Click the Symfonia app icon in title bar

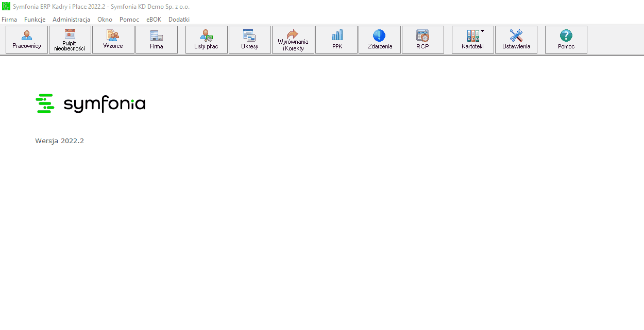coord(6,6)
